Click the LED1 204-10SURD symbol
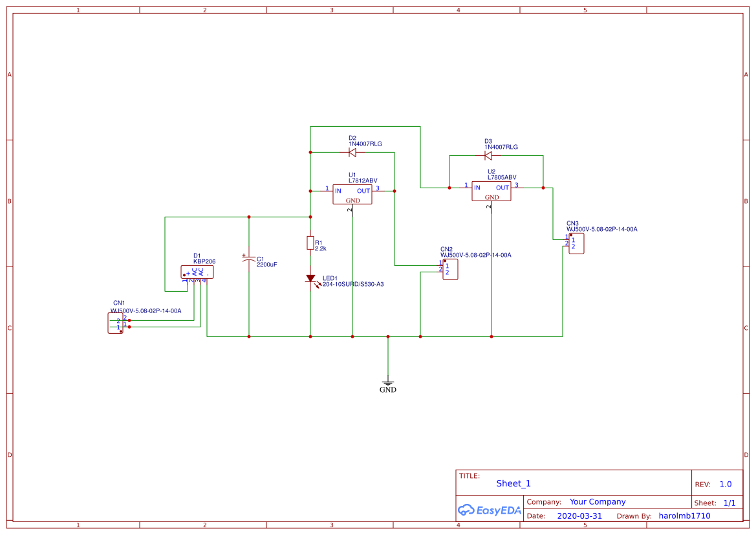756x535 pixels. click(311, 278)
